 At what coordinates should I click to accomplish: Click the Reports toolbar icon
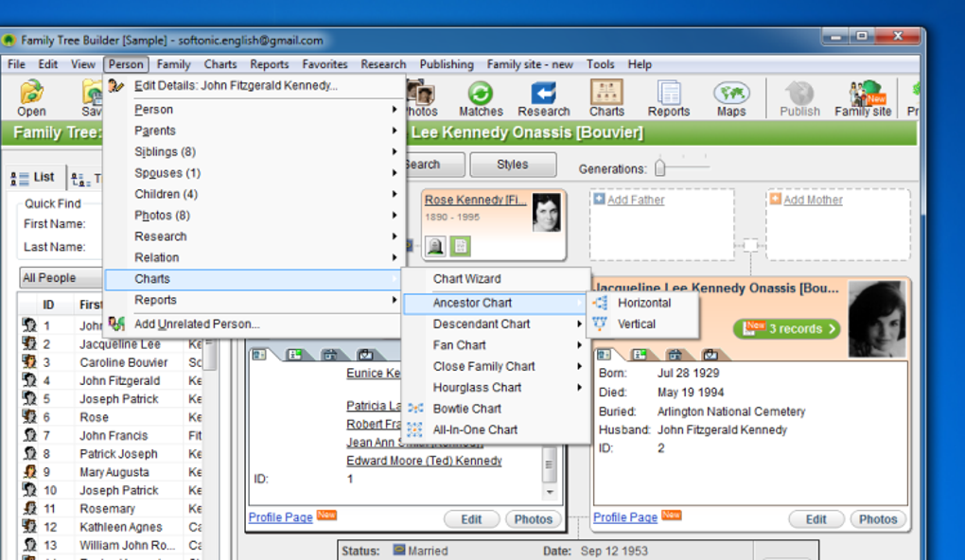[x=668, y=98]
